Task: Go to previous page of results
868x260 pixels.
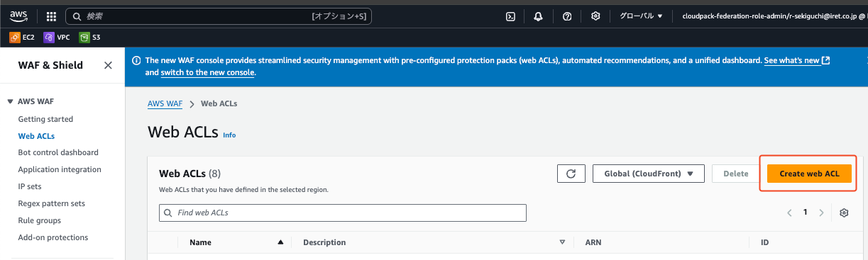Action: tap(789, 213)
